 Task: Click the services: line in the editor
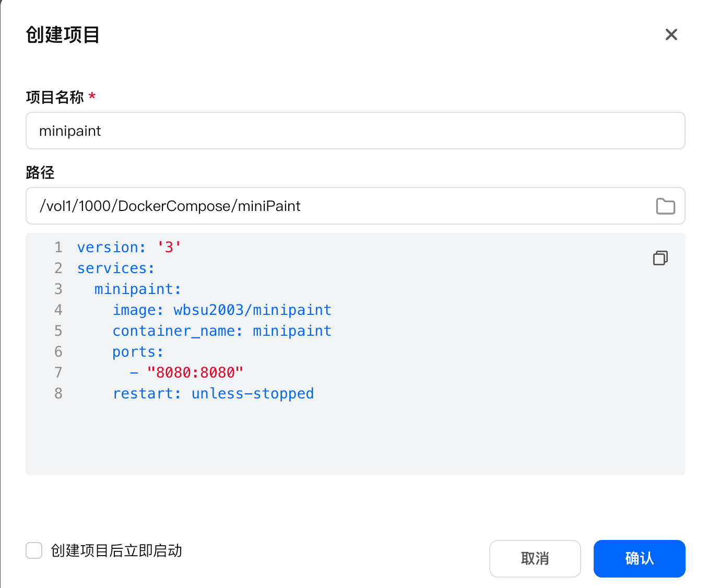116,268
